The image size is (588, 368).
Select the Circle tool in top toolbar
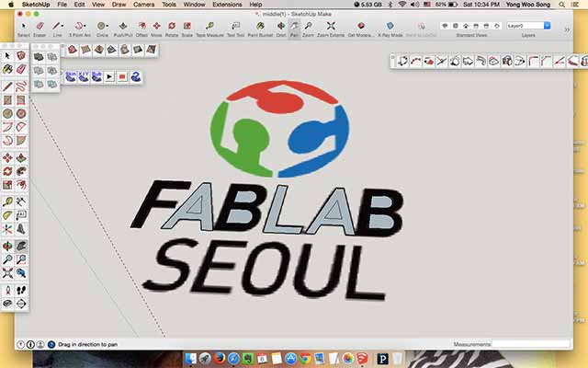coord(100,27)
